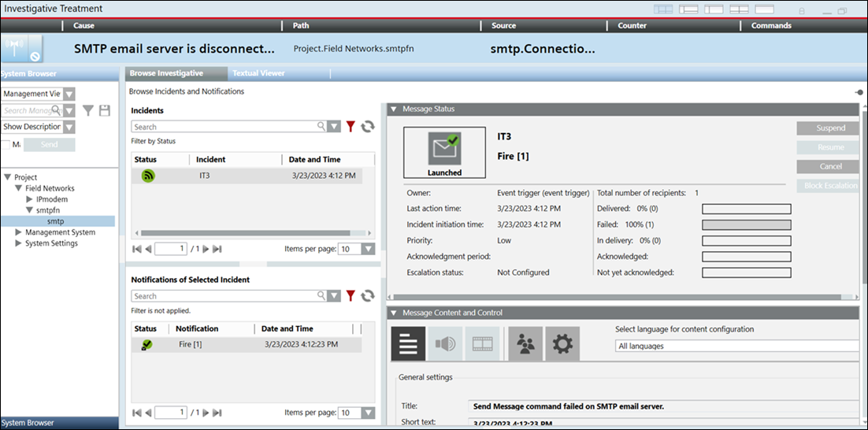Click the Incidents red filter icon
This screenshot has height=430, width=868.
(351, 127)
